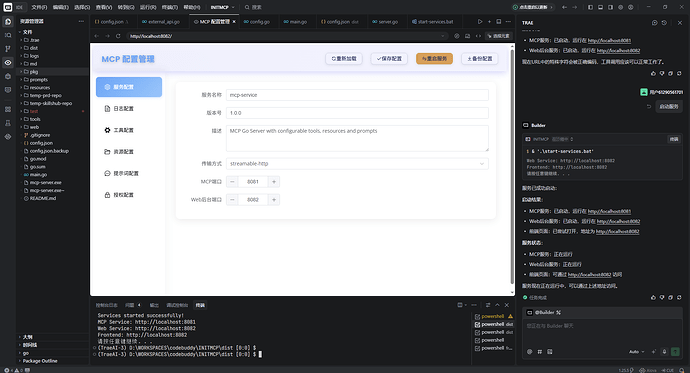Screen dimensions: 690x373
Task: Click the at-mention icon in chat input
Action: [x=529, y=351]
